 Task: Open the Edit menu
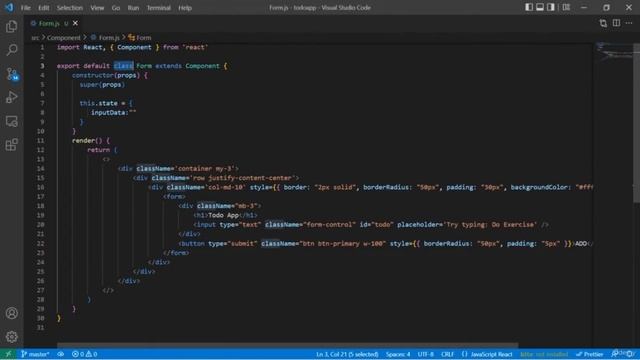(x=44, y=8)
